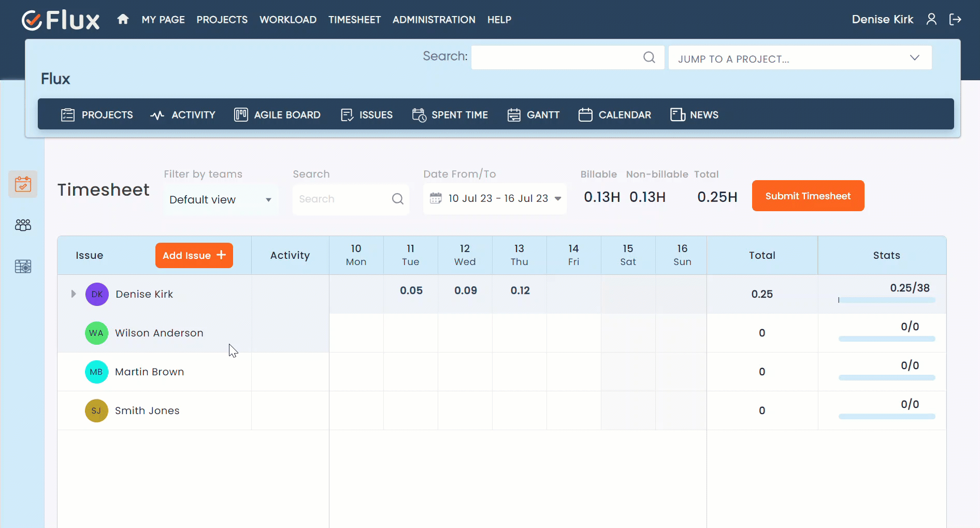Screen dimensions: 980x528
Task: Expand the Denise Kirk row
Action: [74, 294]
